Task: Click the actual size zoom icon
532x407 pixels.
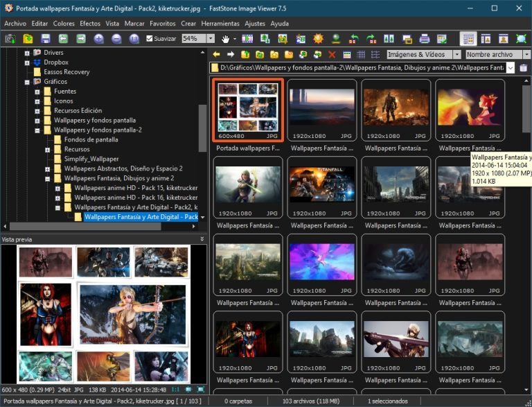Action: click(x=134, y=39)
